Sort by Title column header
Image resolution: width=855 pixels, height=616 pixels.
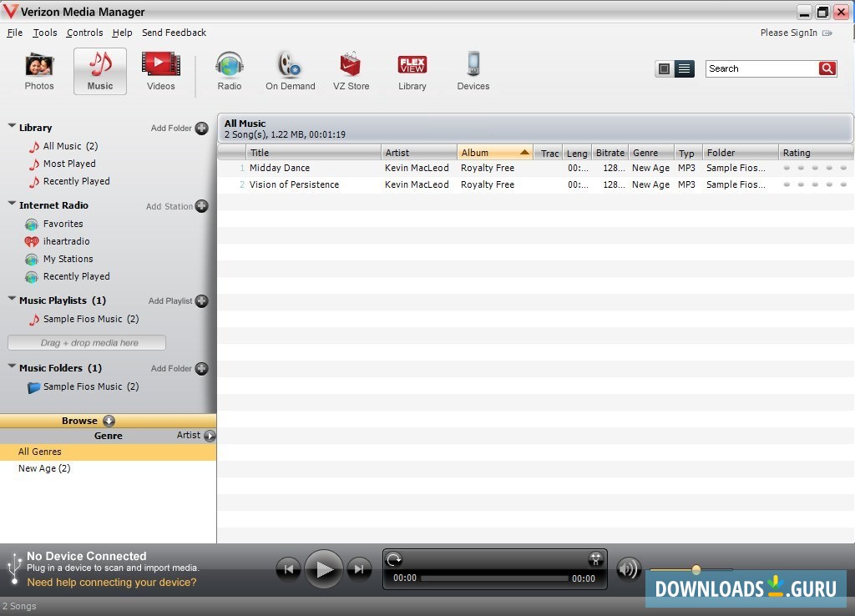314,153
